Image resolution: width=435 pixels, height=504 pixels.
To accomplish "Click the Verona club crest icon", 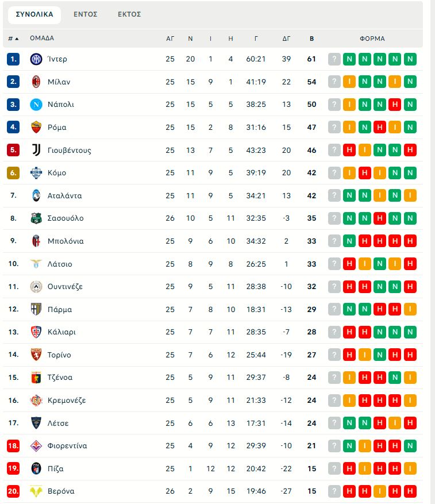I will 36,491.
